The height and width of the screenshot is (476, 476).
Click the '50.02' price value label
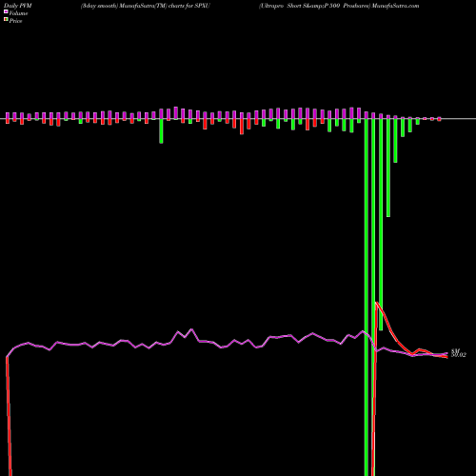point(459,355)
